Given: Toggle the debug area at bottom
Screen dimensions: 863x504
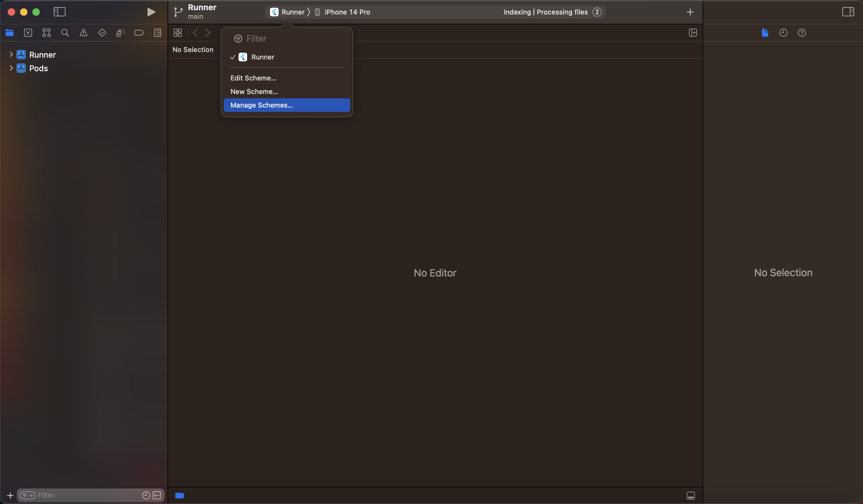Looking at the screenshot, I should [691, 495].
